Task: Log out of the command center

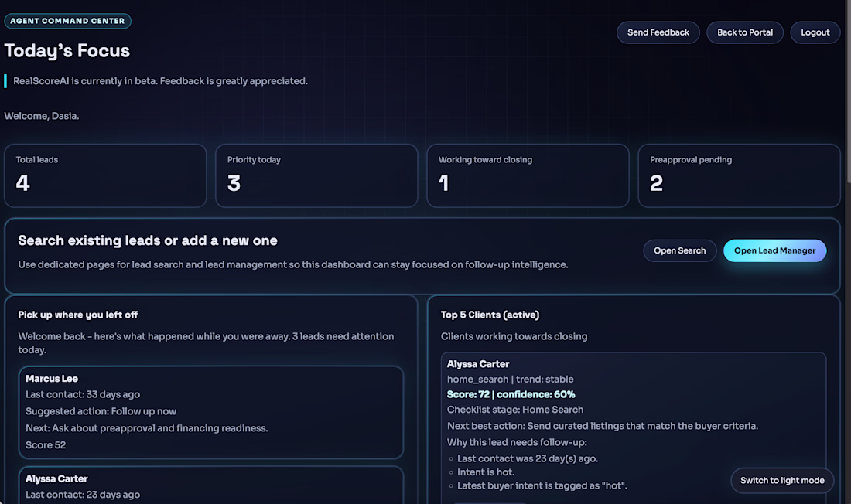Action: (815, 32)
